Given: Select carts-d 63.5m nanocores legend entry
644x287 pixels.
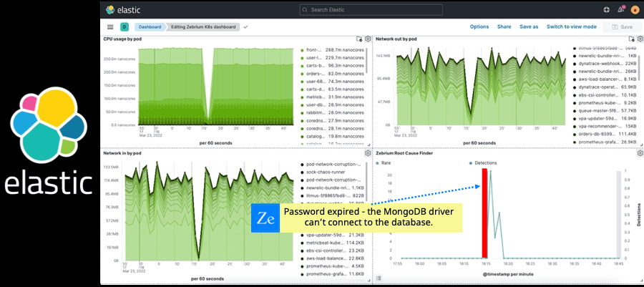Looking at the screenshot, I should point(332,89).
